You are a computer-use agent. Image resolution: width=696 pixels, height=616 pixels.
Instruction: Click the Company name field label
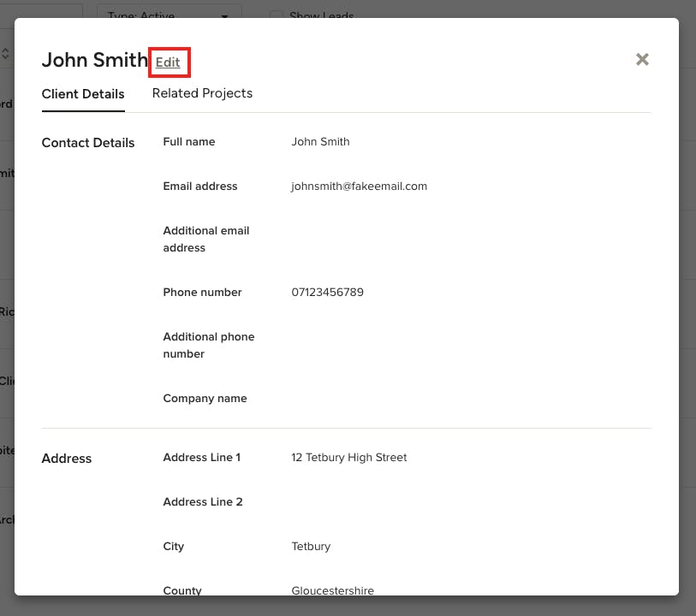coord(205,398)
